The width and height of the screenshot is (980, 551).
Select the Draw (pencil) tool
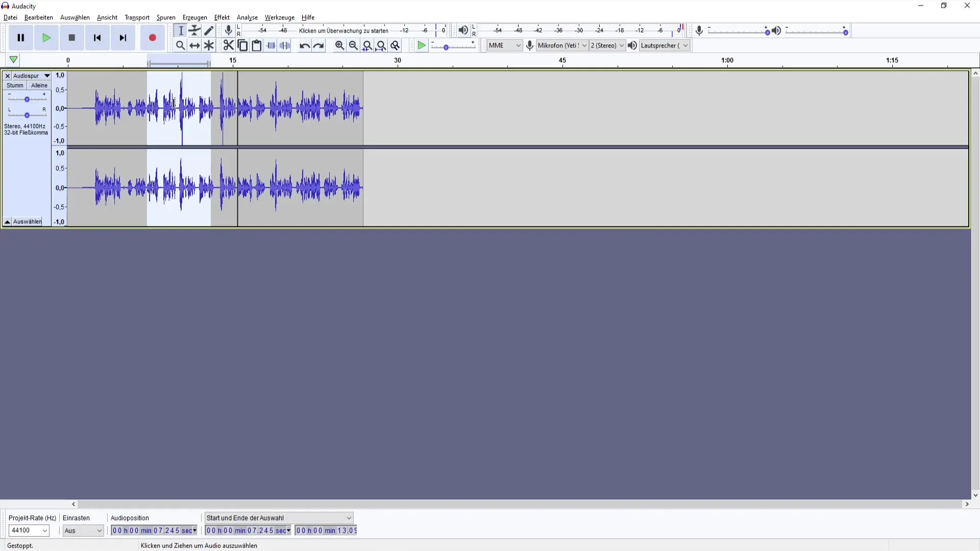coord(209,31)
